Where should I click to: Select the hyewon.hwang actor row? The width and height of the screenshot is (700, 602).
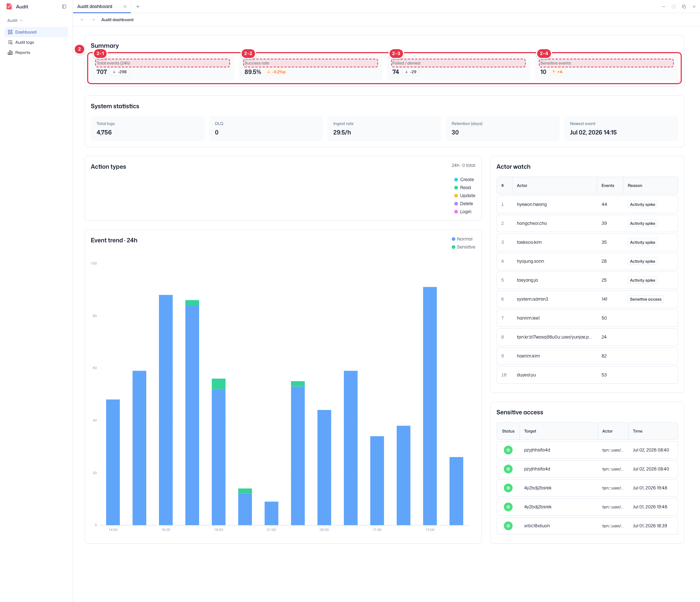click(587, 204)
